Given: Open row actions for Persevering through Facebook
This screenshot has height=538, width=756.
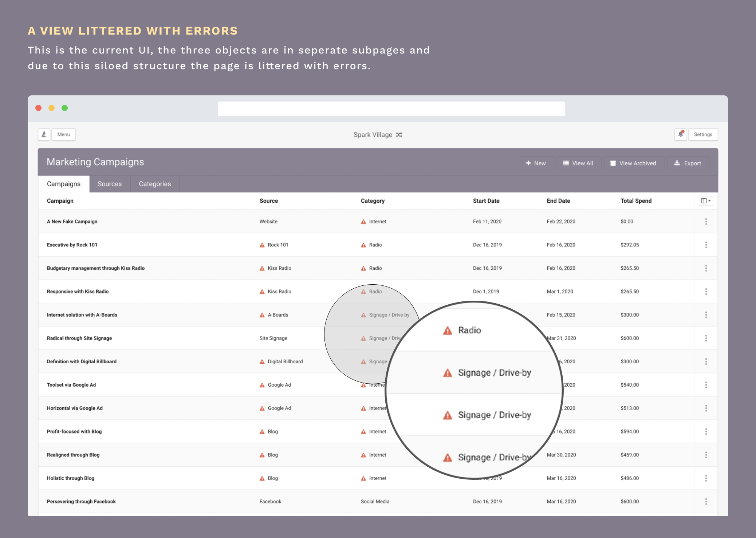Looking at the screenshot, I should pyautogui.click(x=706, y=501).
